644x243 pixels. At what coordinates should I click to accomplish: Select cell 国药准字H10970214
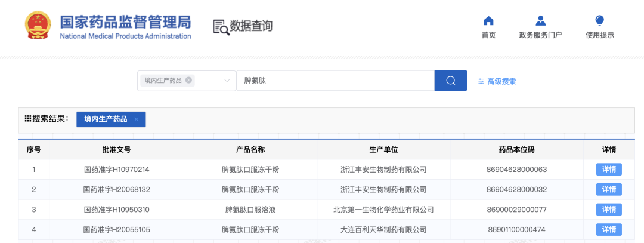click(x=117, y=170)
